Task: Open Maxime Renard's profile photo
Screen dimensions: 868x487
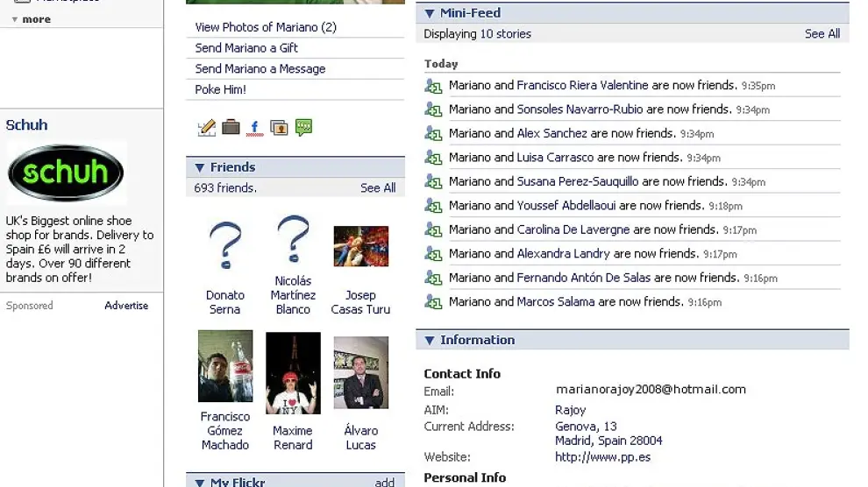Action: click(x=293, y=373)
